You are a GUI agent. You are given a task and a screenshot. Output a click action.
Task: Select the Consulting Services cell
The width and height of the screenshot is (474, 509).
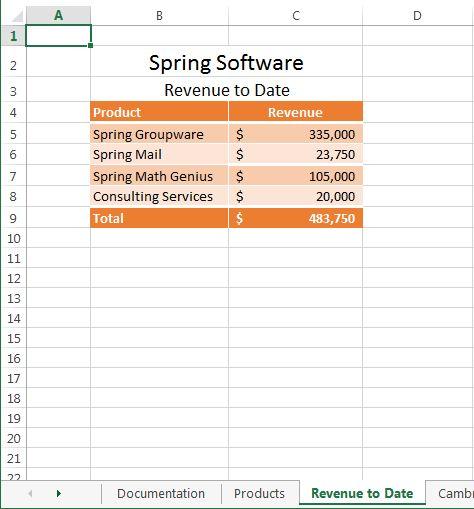point(159,196)
